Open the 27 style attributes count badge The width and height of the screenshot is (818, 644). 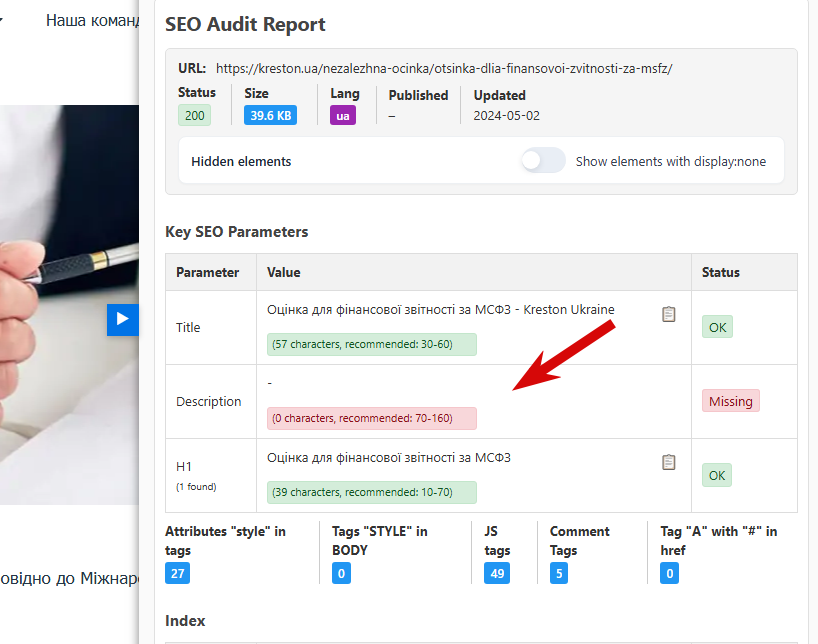[x=177, y=573]
